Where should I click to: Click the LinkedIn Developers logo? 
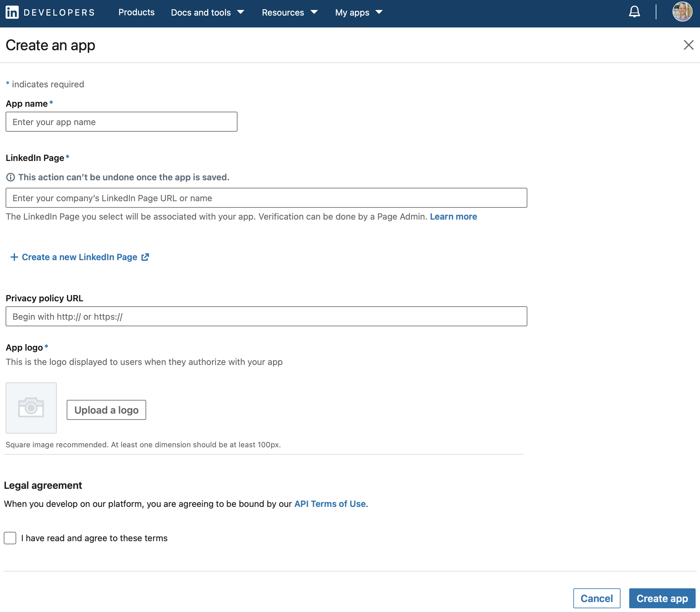click(50, 12)
